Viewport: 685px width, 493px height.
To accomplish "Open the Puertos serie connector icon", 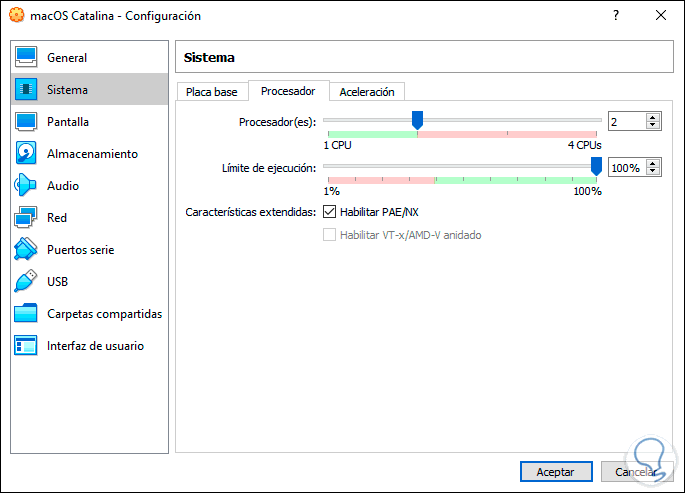I will [26, 249].
